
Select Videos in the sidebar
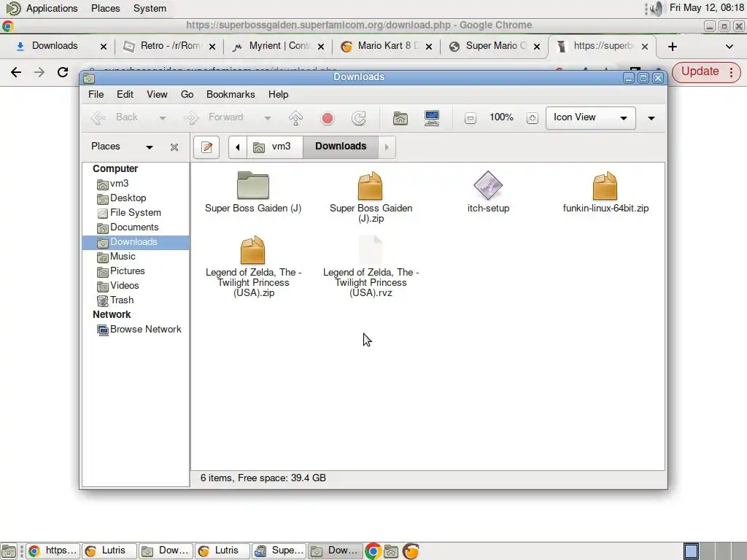pyautogui.click(x=136, y=286)
